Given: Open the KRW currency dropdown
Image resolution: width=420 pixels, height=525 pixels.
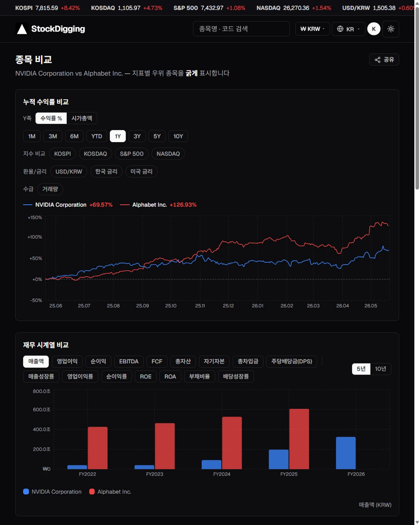Looking at the screenshot, I should tap(313, 29).
